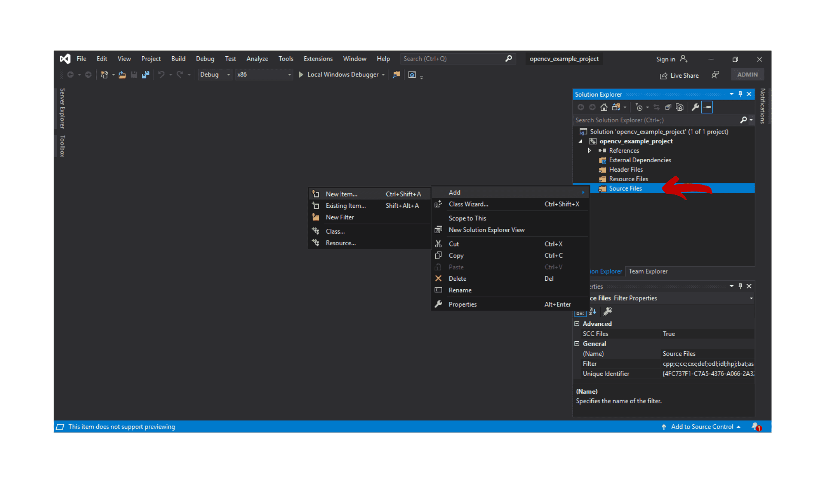Click Alphabetical sort icon in Properties panel
Viewport: 825px width, 504px height.
pos(593,311)
